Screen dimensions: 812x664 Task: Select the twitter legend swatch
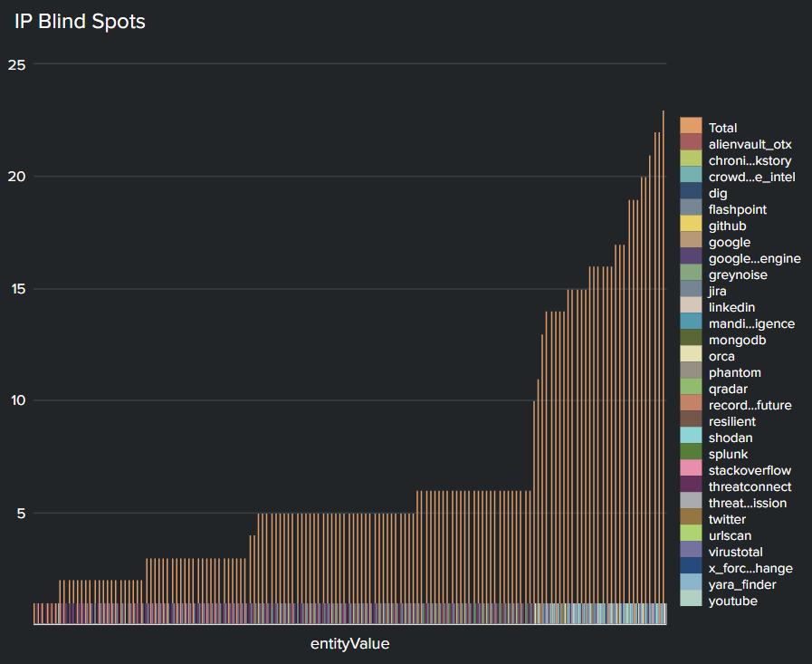pyautogui.click(x=691, y=517)
